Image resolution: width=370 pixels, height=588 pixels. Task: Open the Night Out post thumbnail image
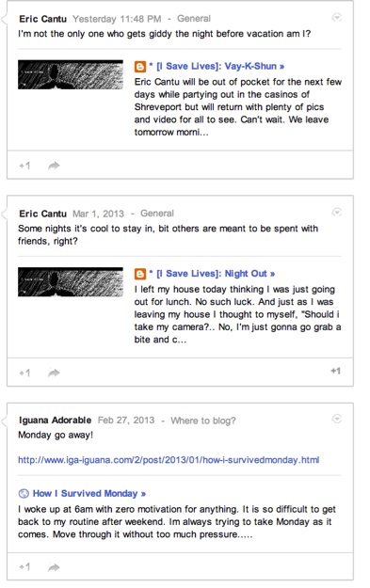71,282
